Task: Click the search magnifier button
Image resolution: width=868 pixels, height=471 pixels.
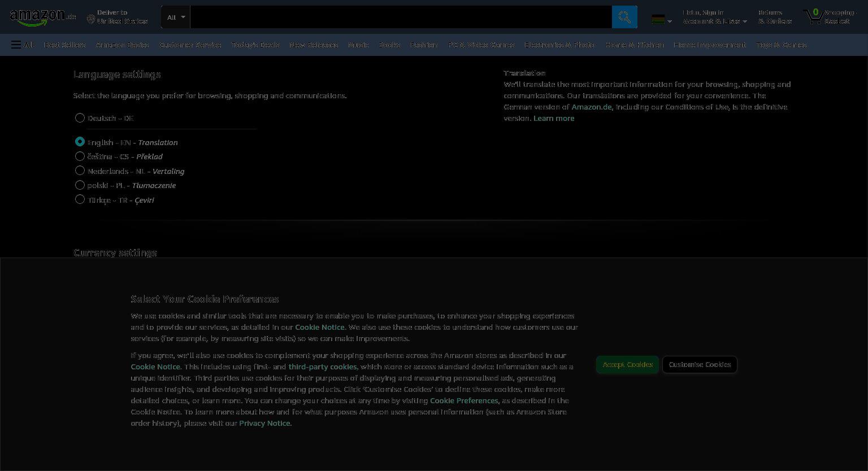Action: click(x=624, y=17)
